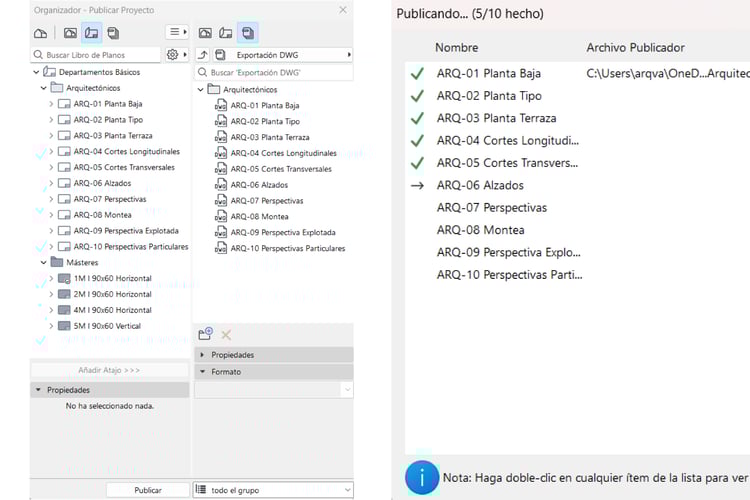Select ARQ-10 Perspectivas Particulares in left tree
The height and width of the screenshot is (500, 750).
click(x=131, y=246)
